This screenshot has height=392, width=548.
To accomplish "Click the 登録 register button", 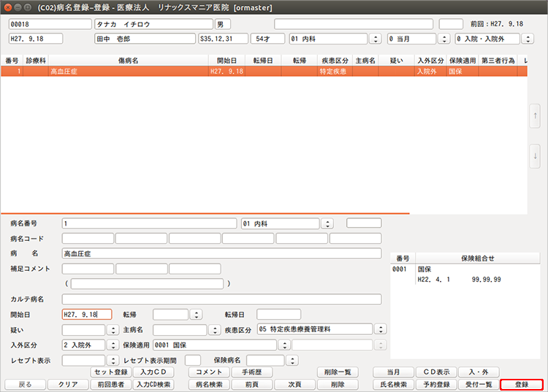I will [x=522, y=384].
